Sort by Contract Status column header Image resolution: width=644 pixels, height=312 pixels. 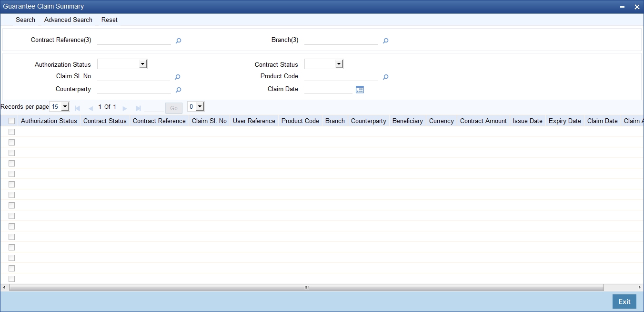click(105, 121)
